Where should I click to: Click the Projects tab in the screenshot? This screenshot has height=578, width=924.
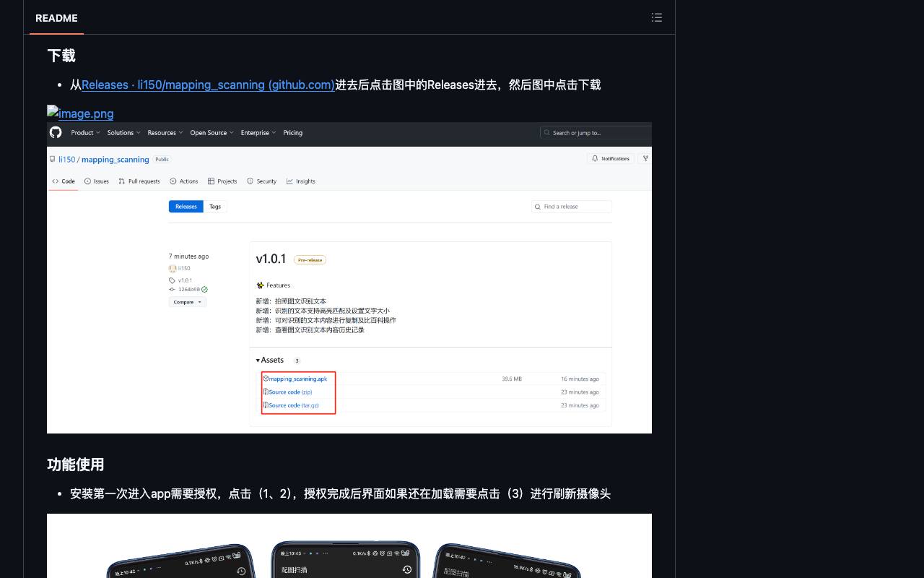tap(222, 181)
